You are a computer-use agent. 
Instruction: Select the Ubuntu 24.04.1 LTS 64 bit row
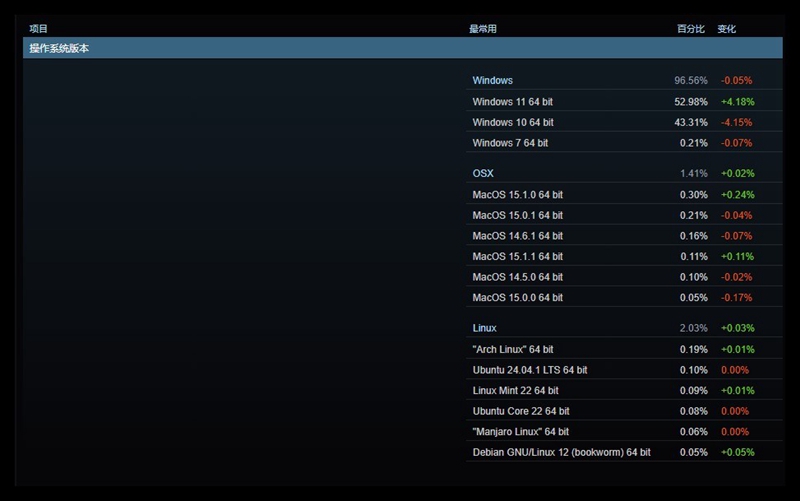(624, 369)
